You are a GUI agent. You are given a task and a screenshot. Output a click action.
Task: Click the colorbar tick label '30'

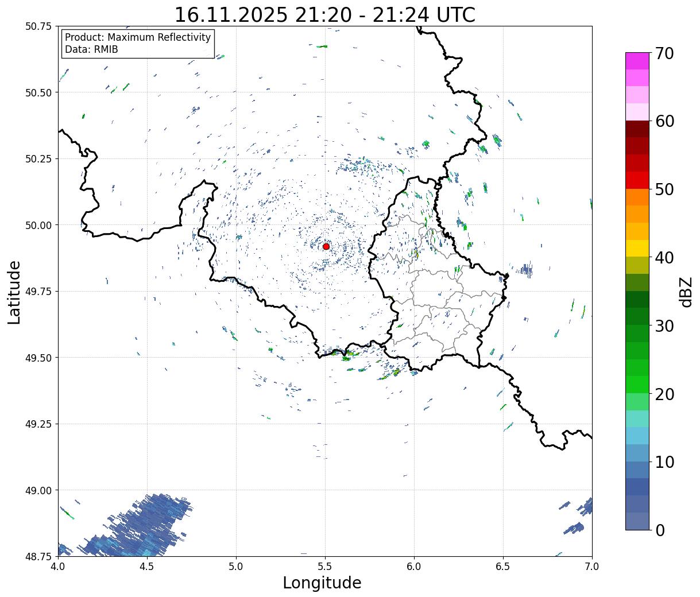coord(664,326)
